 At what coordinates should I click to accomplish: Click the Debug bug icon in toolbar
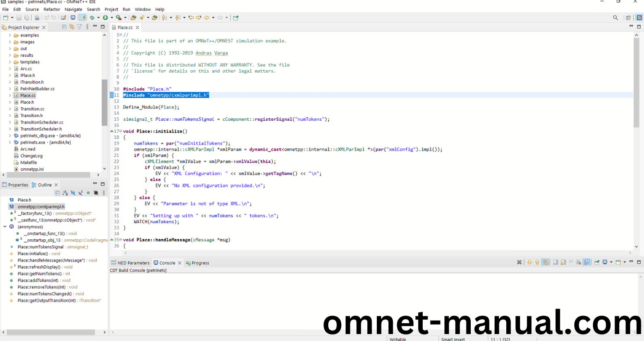click(x=92, y=18)
